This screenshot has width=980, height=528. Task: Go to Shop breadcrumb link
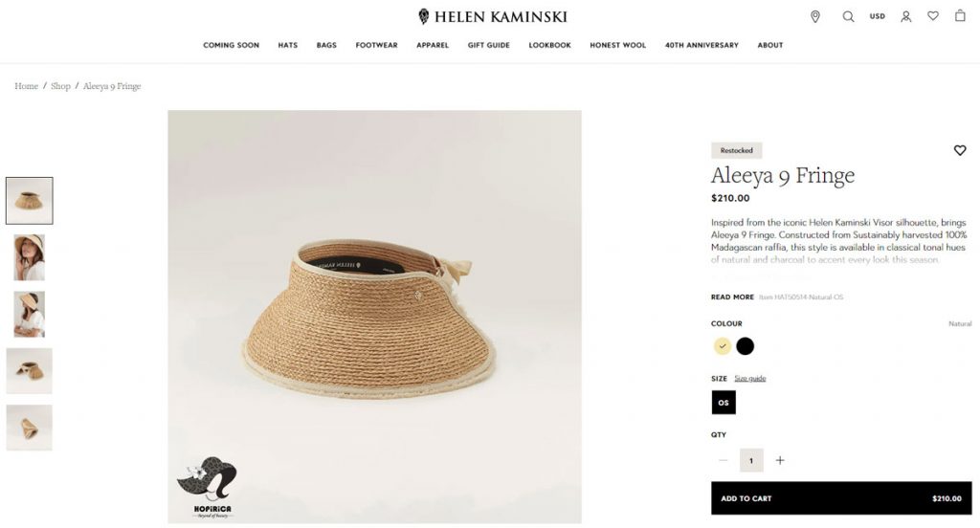click(x=60, y=86)
